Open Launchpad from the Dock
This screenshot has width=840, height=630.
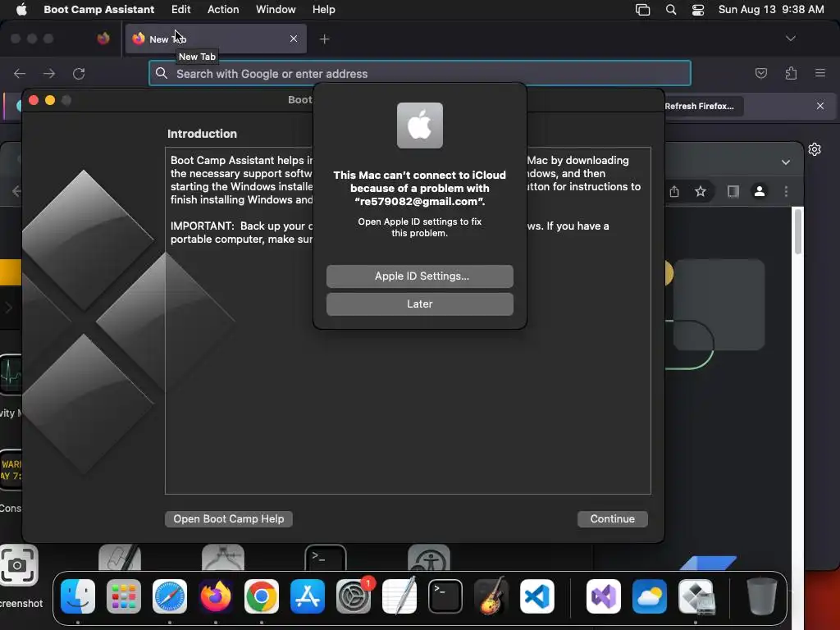tap(124, 596)
